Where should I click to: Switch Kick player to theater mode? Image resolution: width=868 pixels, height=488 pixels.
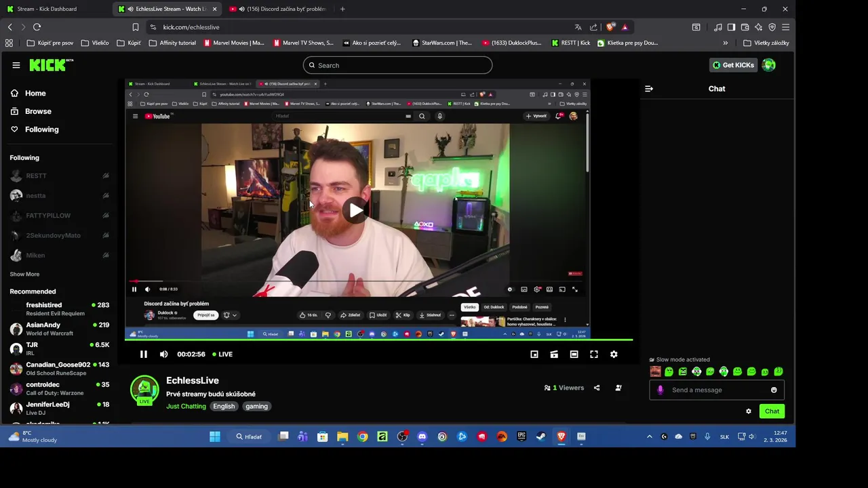tap(574, 354)
